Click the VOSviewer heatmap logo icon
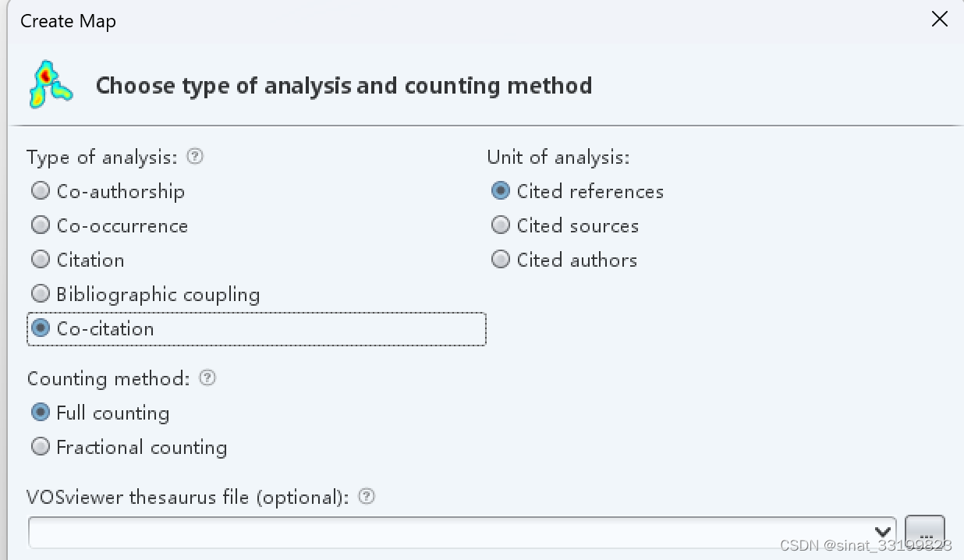Image resolution: width=964 pixels, height=560 pixels. (50, 84)
